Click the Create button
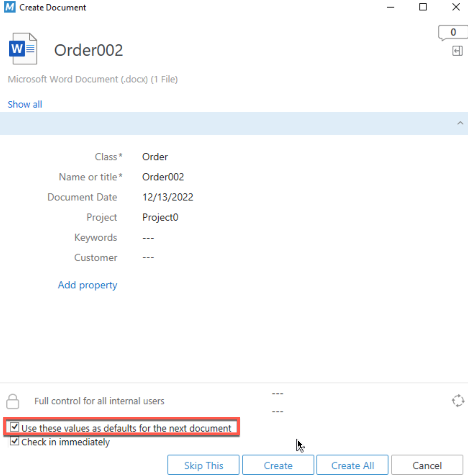 pyautogui.click(x=278, y=465)
